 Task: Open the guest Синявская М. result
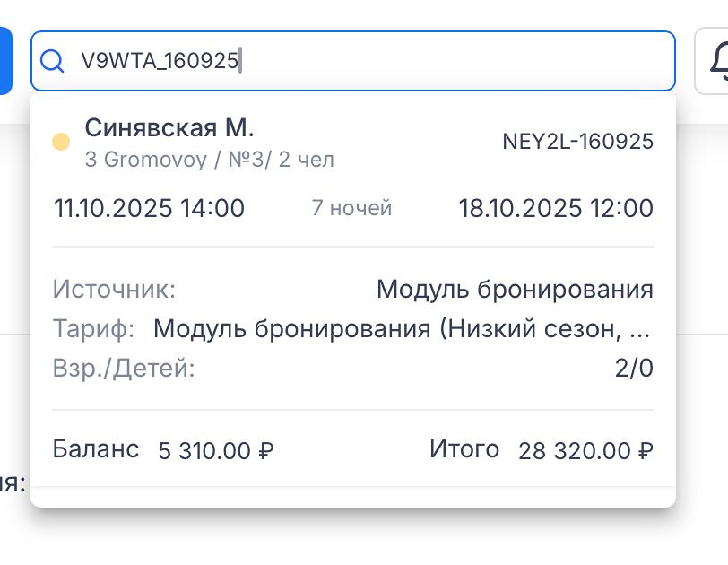169,128
